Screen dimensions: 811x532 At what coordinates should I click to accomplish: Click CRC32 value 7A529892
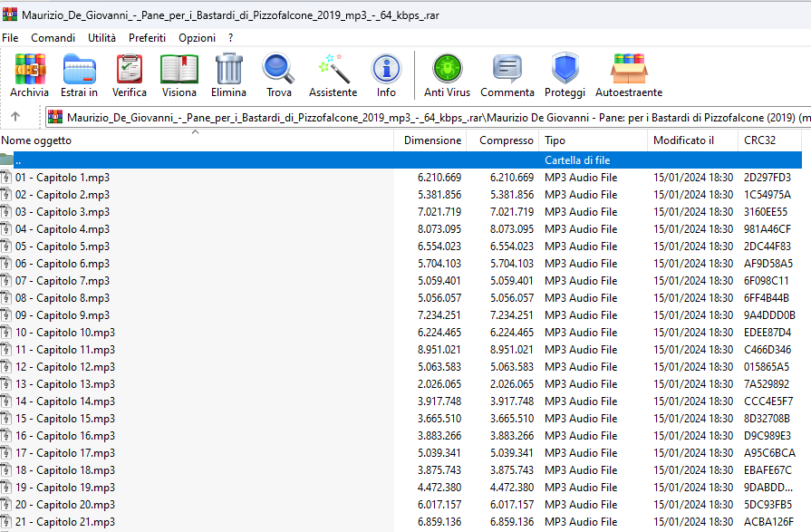click(767, 383)
